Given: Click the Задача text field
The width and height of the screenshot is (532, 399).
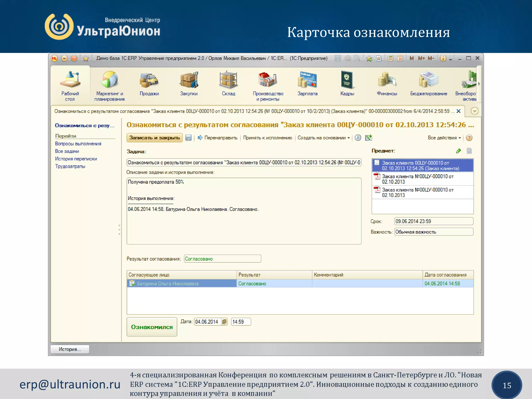Looking at the screenshot, I should click(x=244, y=162).
